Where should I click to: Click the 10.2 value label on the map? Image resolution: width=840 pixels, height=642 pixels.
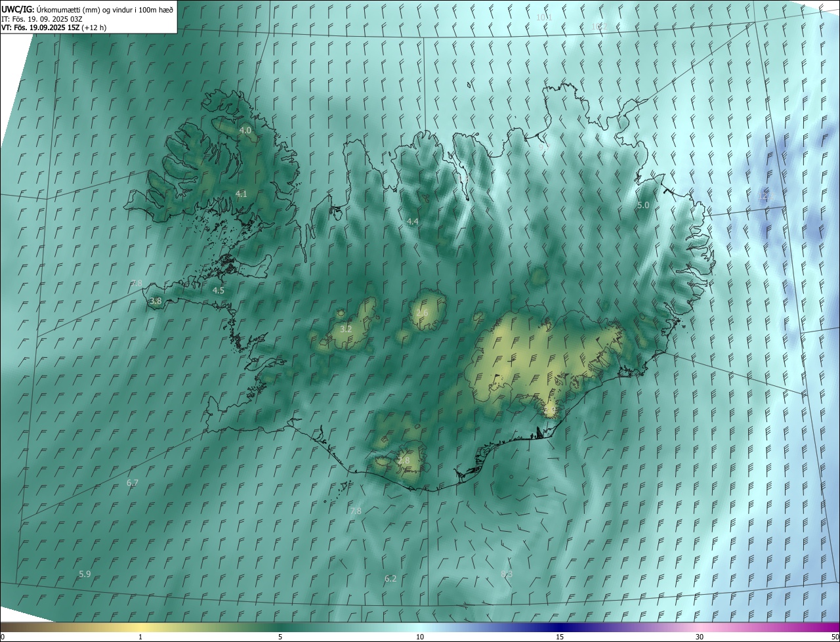point(599,26)
